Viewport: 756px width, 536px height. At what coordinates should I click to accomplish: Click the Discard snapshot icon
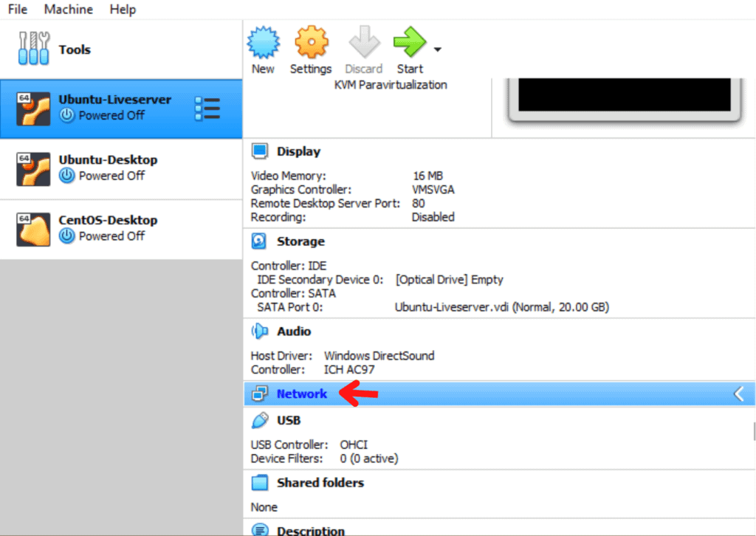click(x=363, y=43)
